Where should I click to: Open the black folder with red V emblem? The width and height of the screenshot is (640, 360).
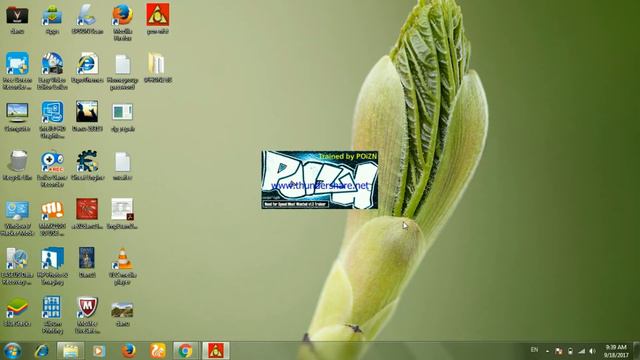point(17,16)
